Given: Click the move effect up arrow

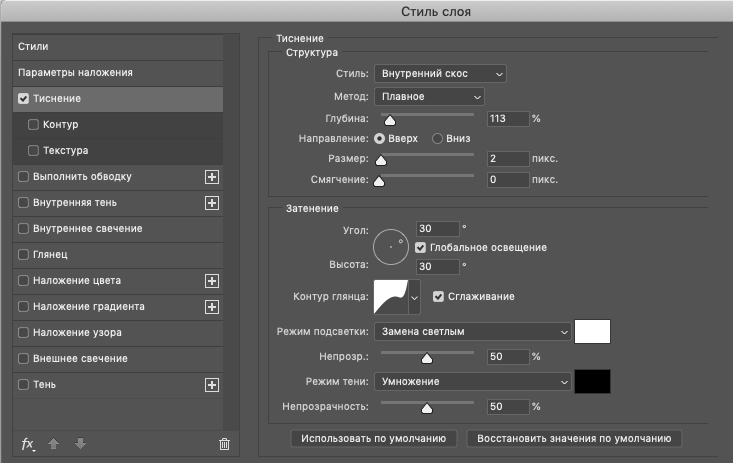Looking at the screenshot, I should pos(54,443).
